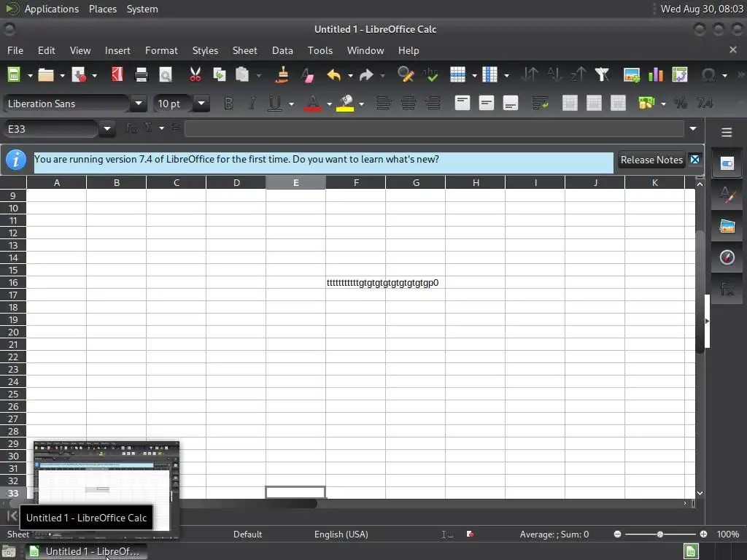Image resolution: width=747 pixels, height=560 pixels.
Task: Sort descending with toolbar icon
Action: pos(578,75)
